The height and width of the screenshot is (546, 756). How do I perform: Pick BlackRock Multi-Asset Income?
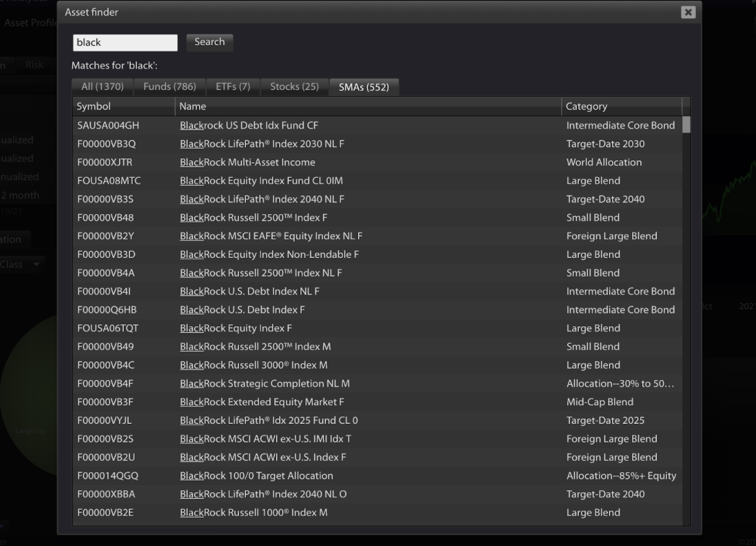coord(248,162)
